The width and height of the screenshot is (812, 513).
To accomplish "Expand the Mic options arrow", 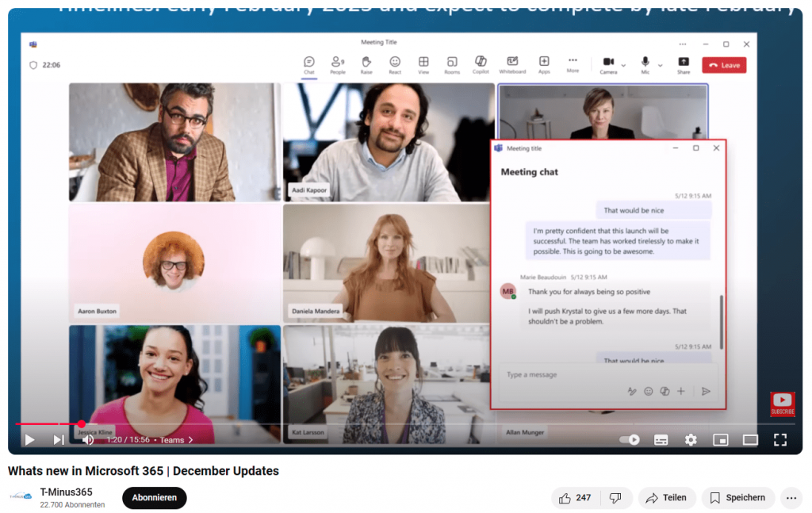I will coord(661,65).
